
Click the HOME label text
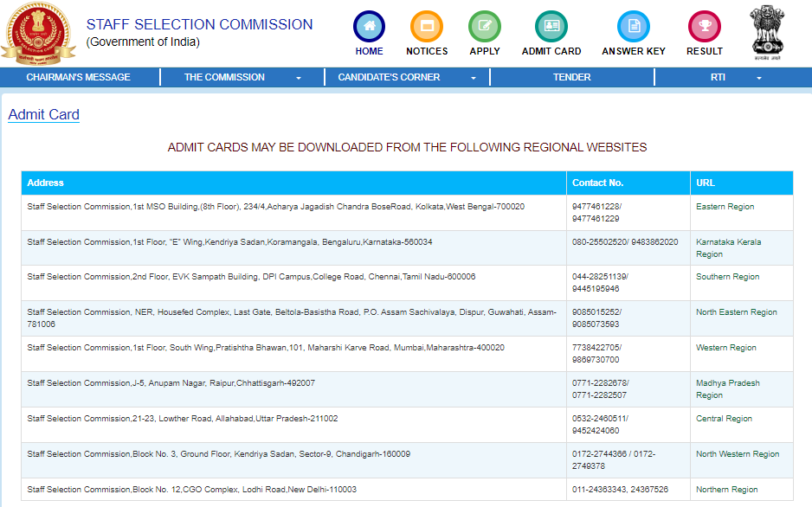(370, 51)
